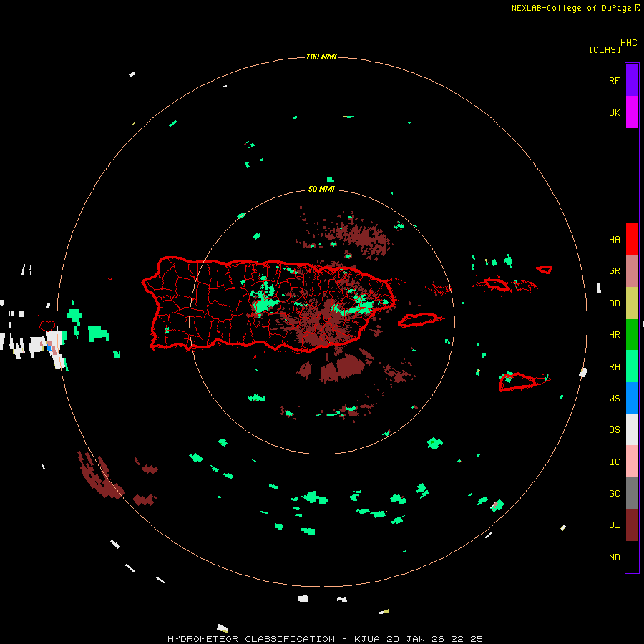The image size is (644, 644).
Task: Click the GC legend label
Action: [x=615, y=493]
